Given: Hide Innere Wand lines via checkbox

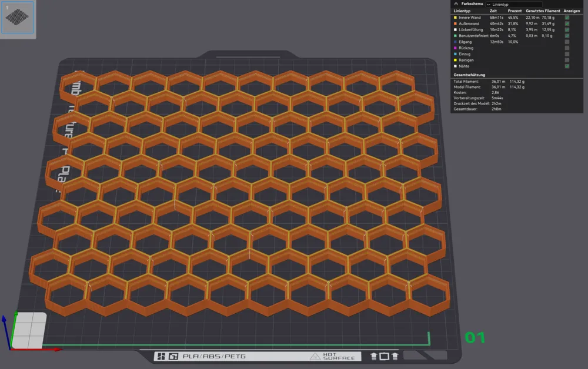Looking at the screenshot, I should tap(567, 18).
